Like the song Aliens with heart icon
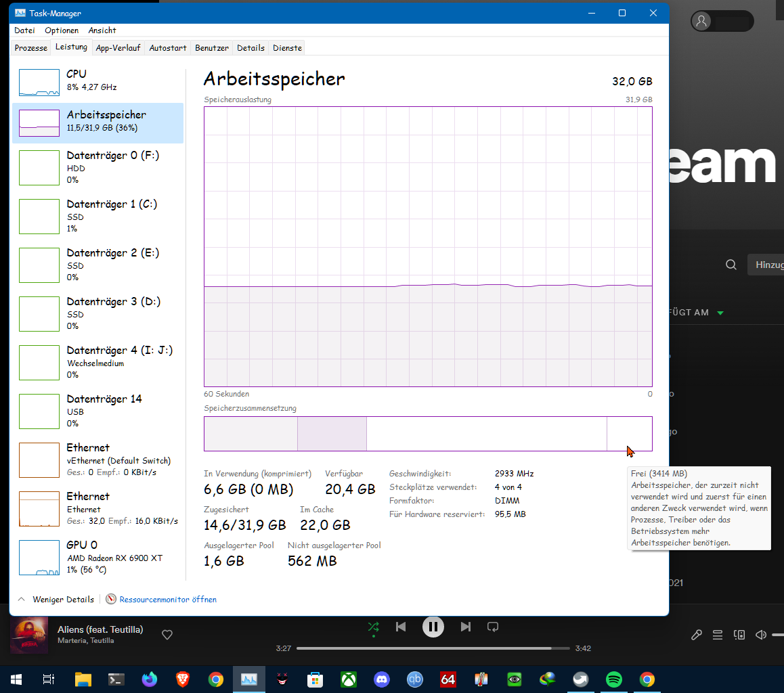The height and width of the screenshot is (693, 784). (x=167, y=635)
